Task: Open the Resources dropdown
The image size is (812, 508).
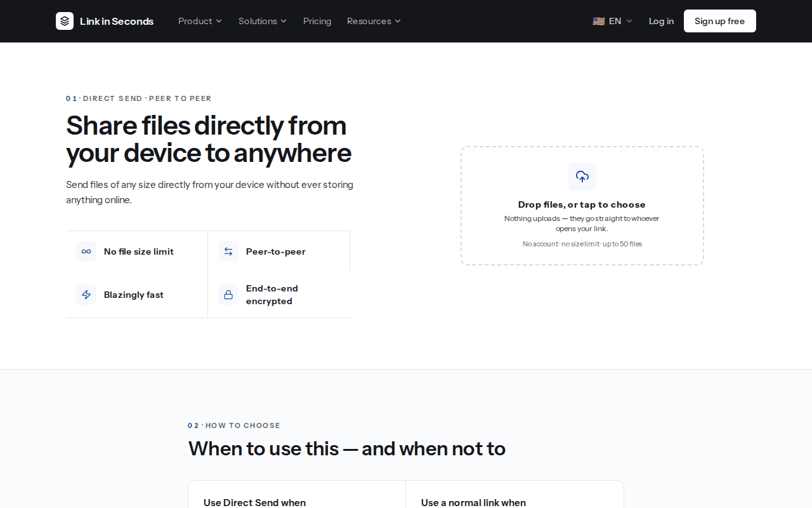Action: tap(374, 21)
